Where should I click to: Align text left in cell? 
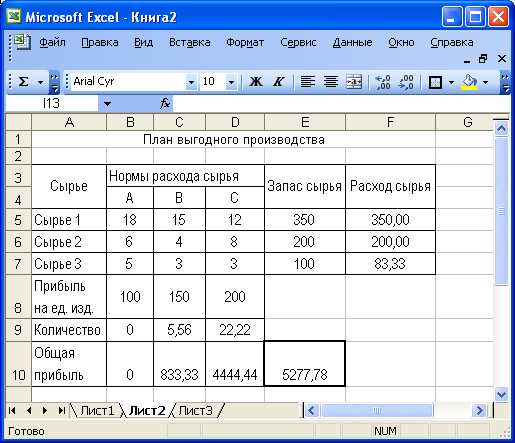pyautogui.click(x=307, y=81)
